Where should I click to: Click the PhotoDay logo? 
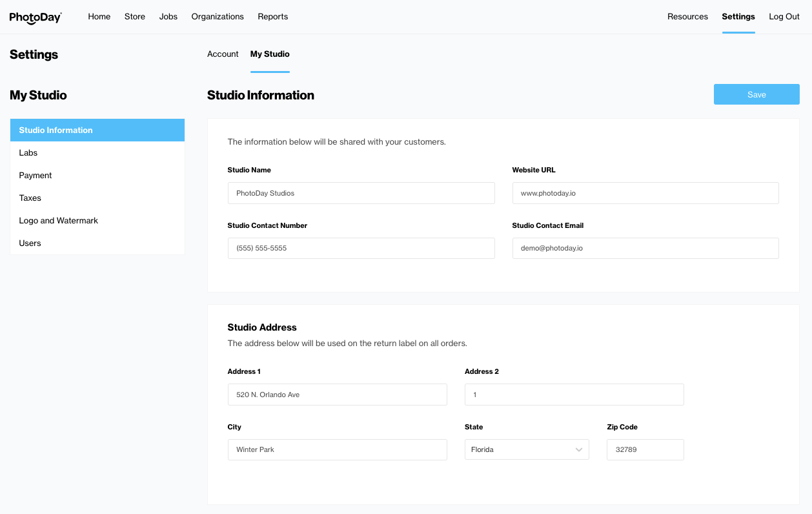(x=36, y=17)
